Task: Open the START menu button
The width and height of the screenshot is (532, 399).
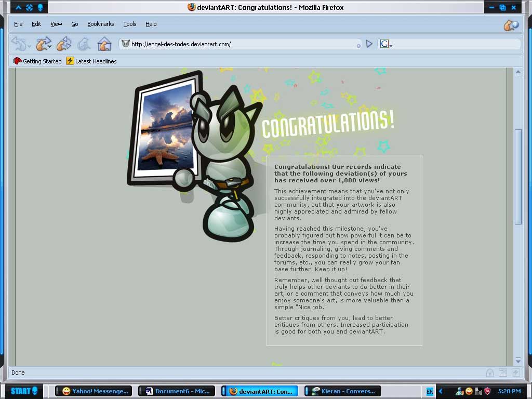Action: [24, 391]
